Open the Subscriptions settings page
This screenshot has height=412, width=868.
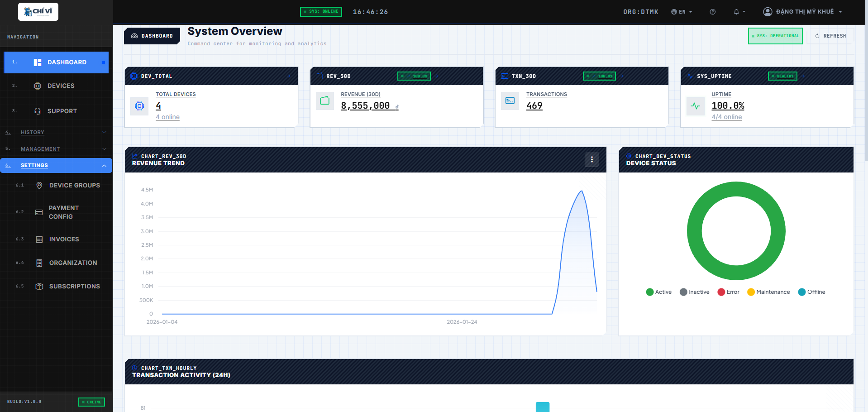[x=74, y=286]
